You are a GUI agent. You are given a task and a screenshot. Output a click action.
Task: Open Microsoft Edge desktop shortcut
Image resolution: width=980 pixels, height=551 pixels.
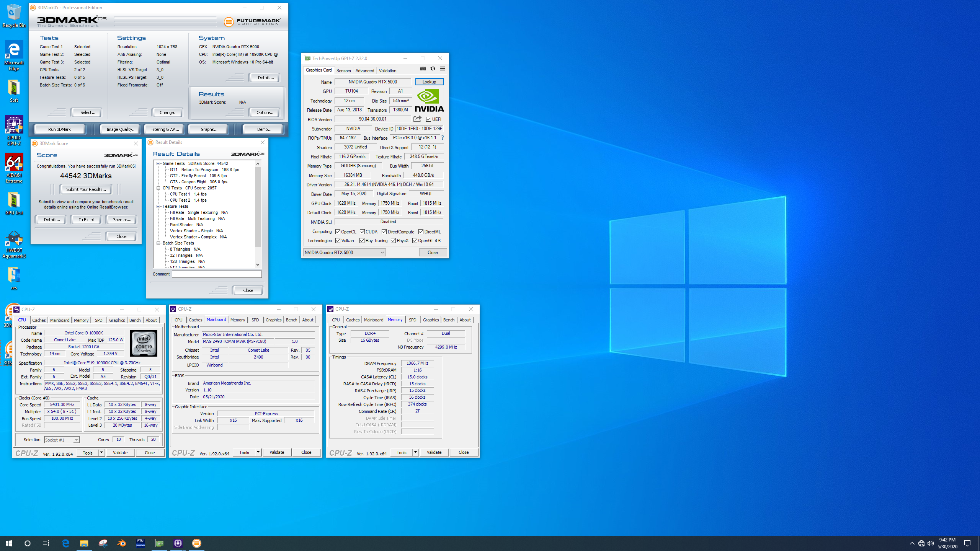(x=14, y=55)
